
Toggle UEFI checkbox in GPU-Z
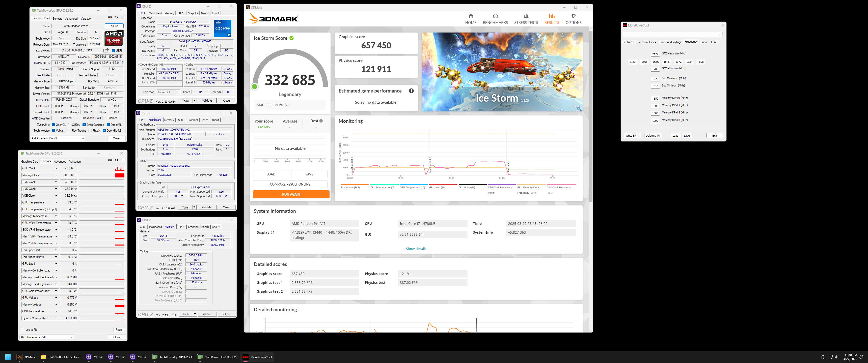pos(114,50)
